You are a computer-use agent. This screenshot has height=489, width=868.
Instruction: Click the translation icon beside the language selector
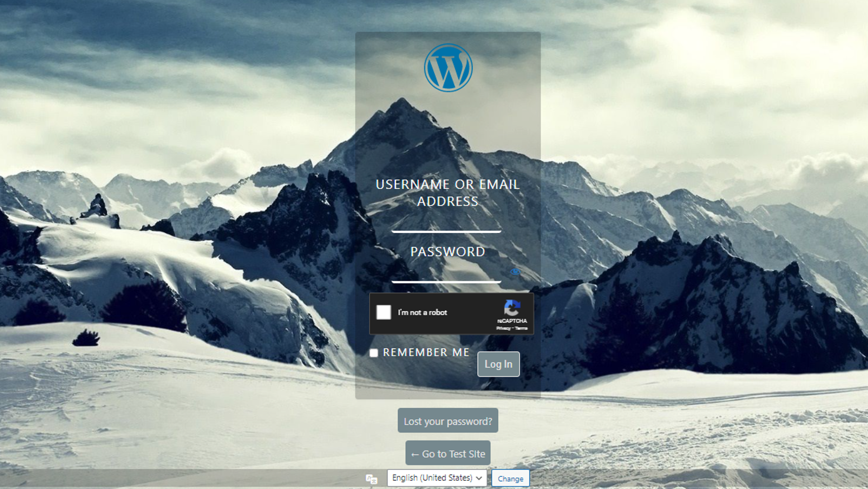pos(371,479)
